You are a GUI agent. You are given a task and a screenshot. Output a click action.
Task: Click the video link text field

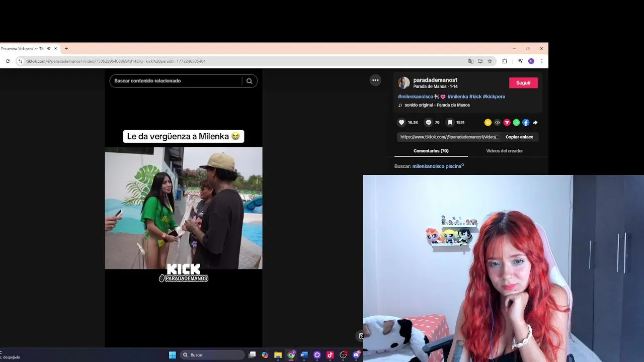[x=450, y=137]
